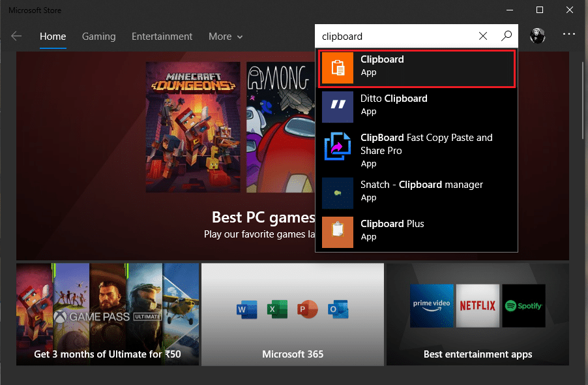This screenshot has width=588, height=385.
Task: Switch to the Entertainment tab
Action: click(162, 37)
